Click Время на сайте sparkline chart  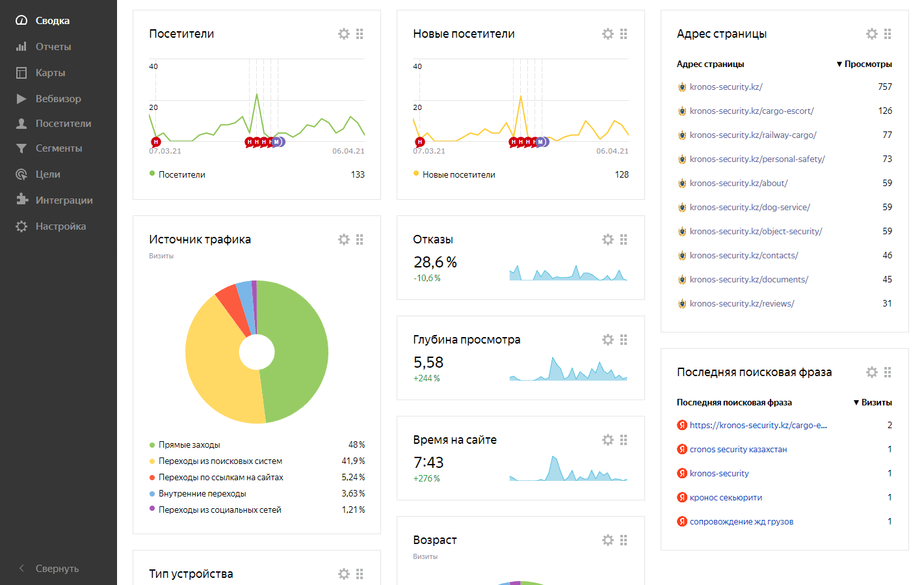(568, 469)
